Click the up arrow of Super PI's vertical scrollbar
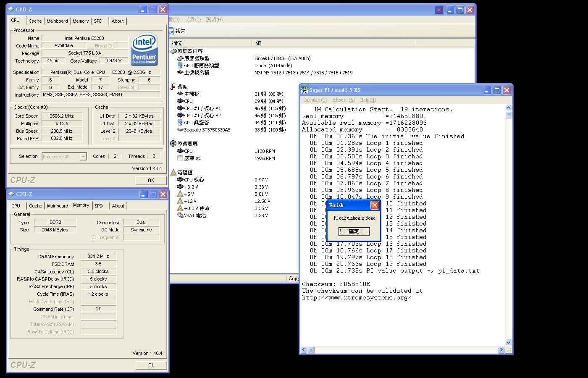Image resolution: width=588 pixels, height=378 pixels. click(x=508, y=108)
